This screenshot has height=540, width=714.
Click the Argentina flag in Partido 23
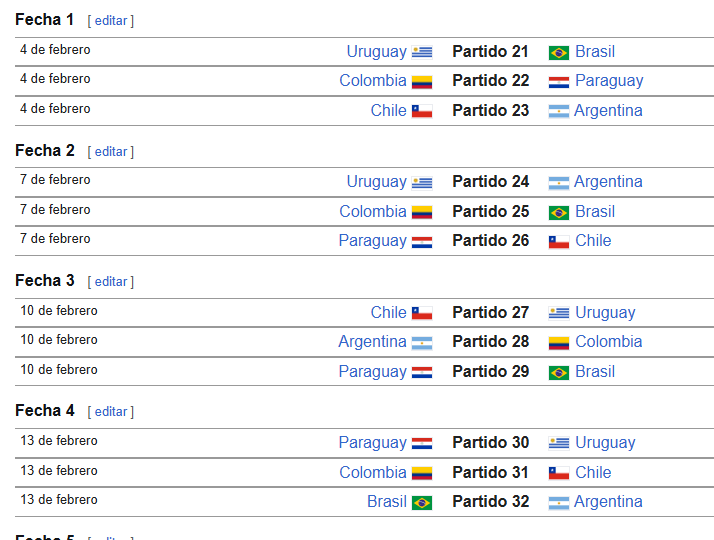[559, 111]
